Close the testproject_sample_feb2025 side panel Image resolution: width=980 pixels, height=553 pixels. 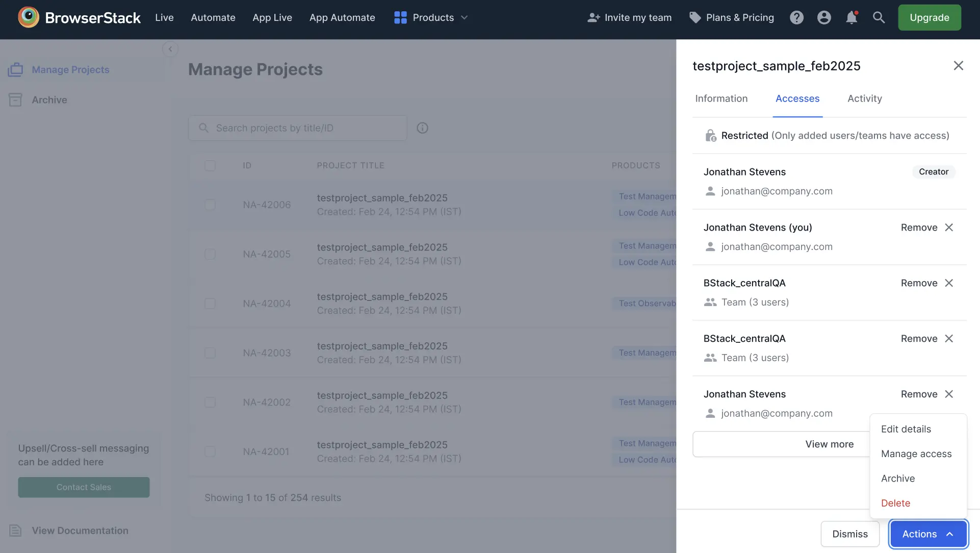point(958,66)
